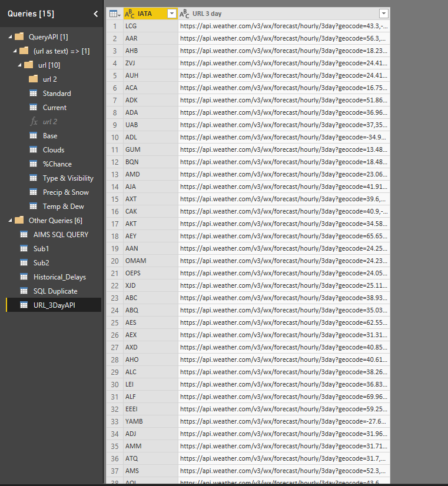Image resolution: width=448 pixels, height=486 pixels.
Task: Select the URL 3 day column header
Action: (x=284, y=14)
